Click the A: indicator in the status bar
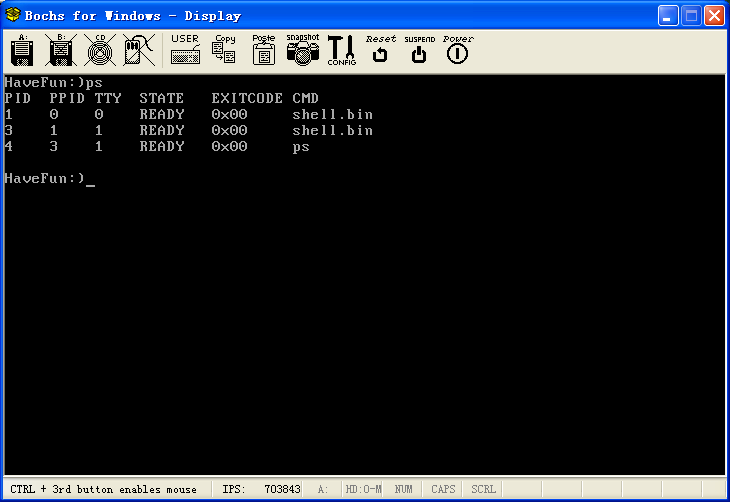Screen dimensions: 730x502 323,489
